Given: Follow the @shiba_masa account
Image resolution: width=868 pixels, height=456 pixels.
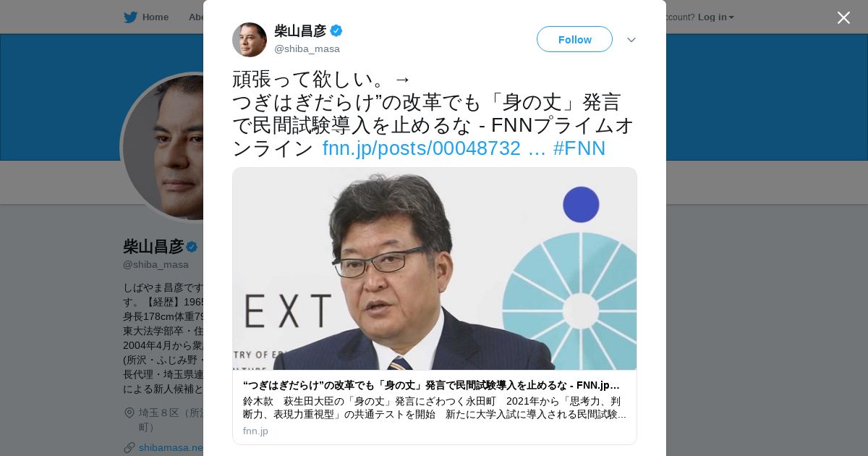Looking at the screenshot, I should pos(574,39).
